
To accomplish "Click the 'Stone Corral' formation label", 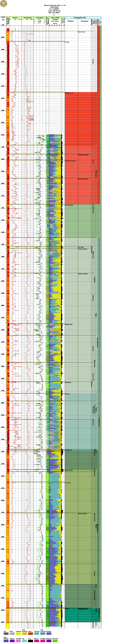I will [x=81, y=32].
